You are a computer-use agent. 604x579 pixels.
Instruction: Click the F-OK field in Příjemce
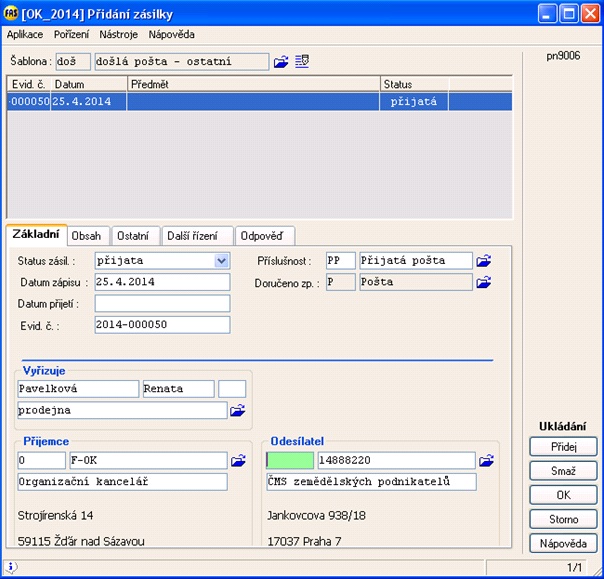(148, 460)
